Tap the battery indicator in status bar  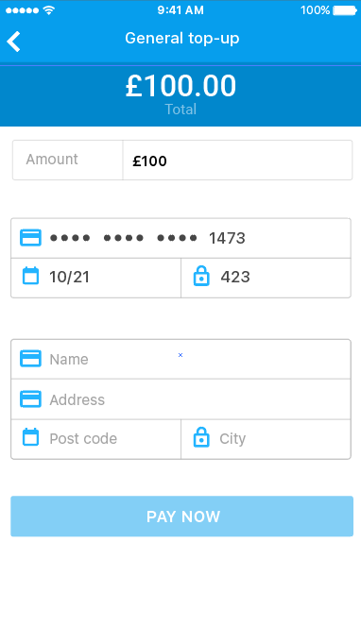click(345, 10)
